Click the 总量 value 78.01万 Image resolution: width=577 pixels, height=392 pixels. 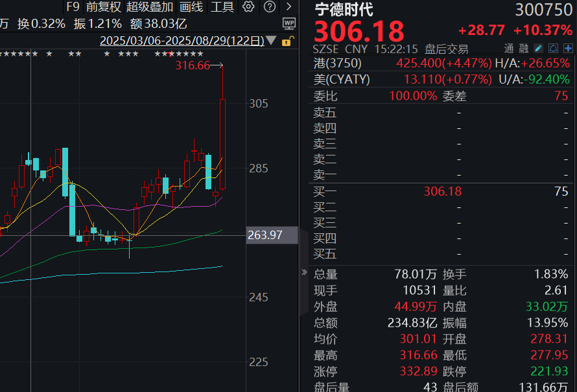pos(416,274)
